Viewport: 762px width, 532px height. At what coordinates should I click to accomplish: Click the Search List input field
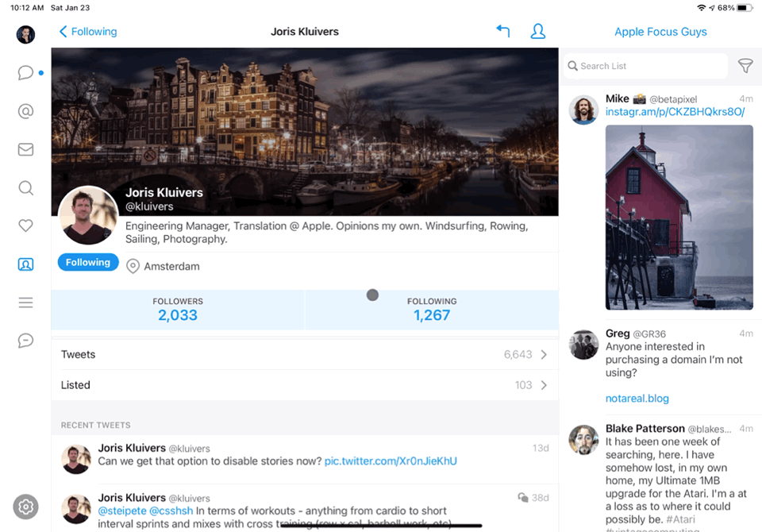click(645, 66)
